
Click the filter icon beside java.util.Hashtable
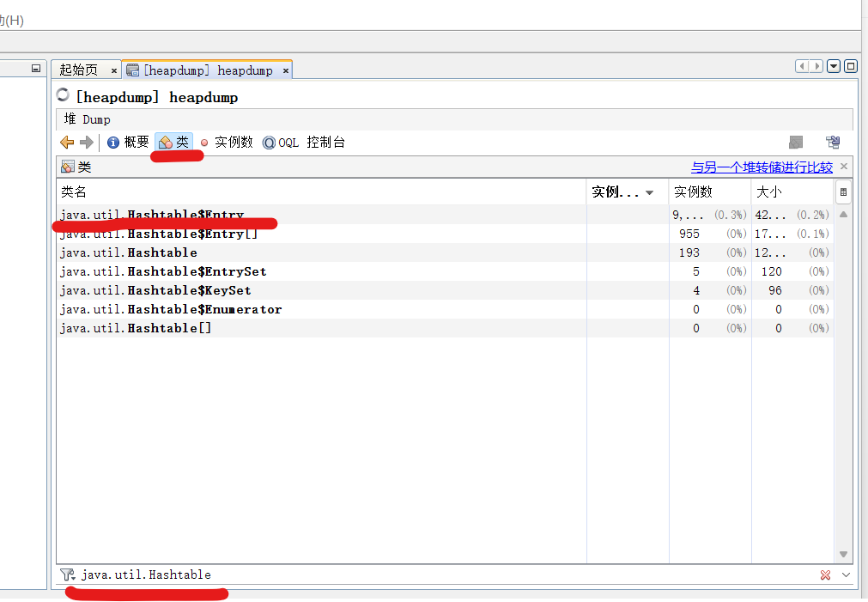click(67, 574)
